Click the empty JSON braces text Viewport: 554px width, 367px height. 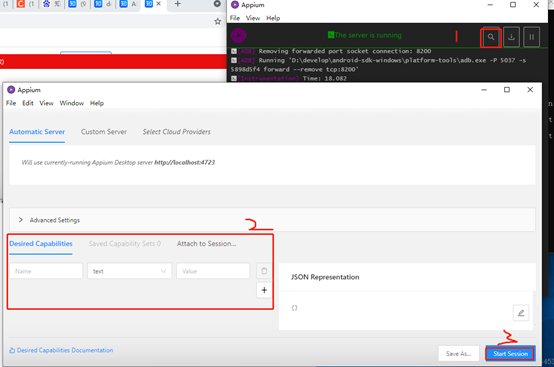(294, 308)
